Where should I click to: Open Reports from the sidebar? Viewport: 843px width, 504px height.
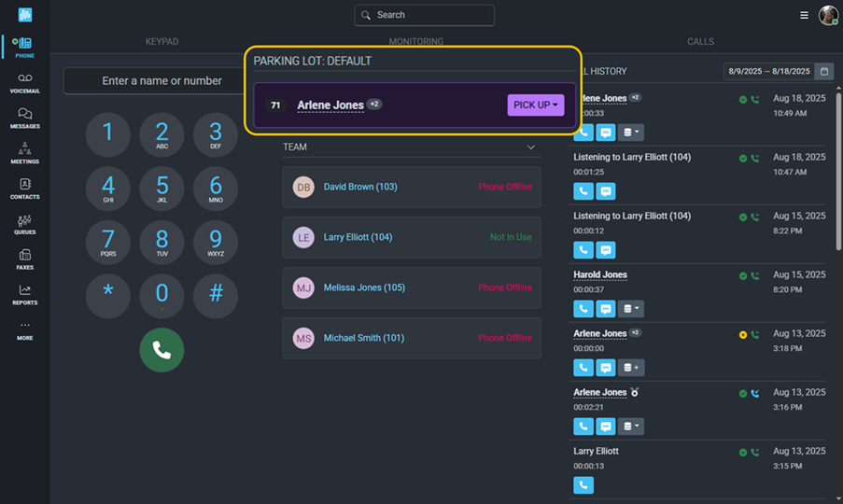tap(24, 295)
